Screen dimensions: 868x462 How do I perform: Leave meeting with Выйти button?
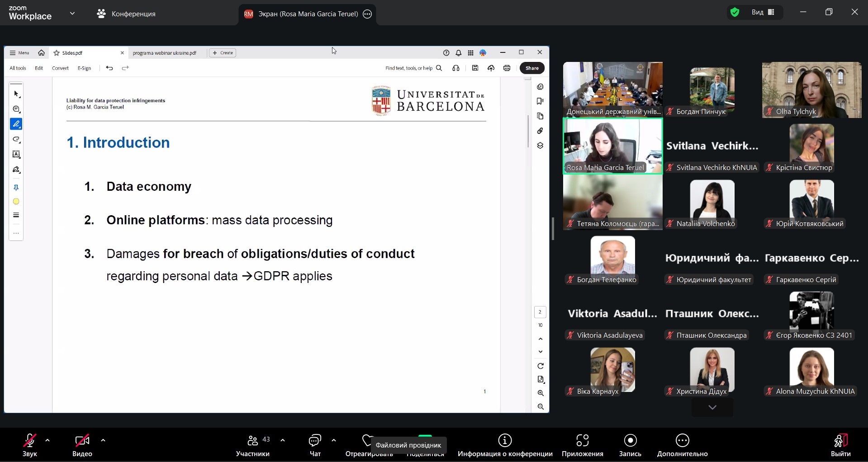tap(840, 445)
